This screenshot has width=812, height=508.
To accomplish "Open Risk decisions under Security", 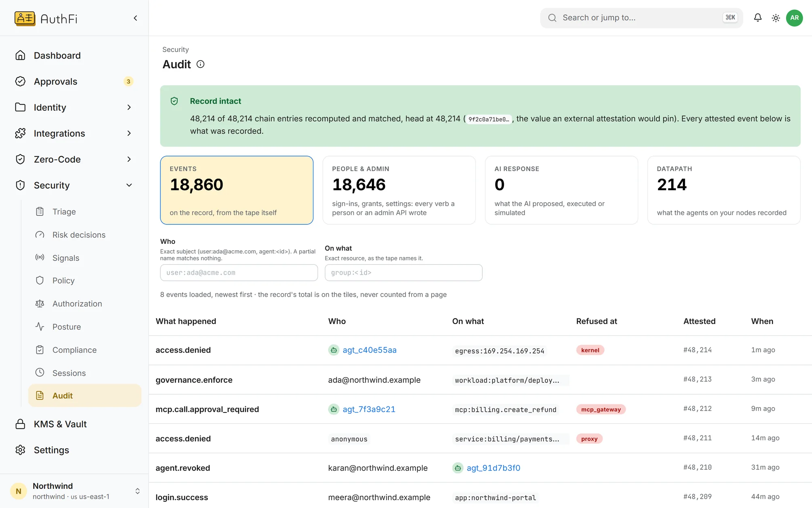I will (x=85, y=234).
